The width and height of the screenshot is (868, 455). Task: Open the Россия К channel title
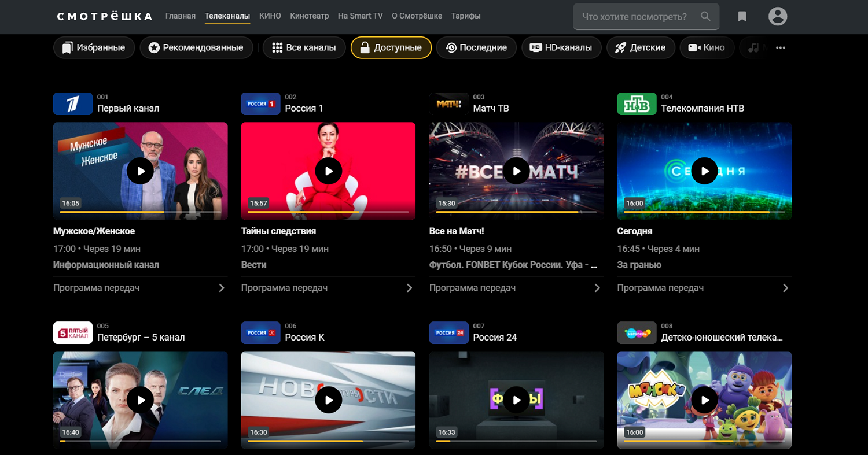[305, 337]
